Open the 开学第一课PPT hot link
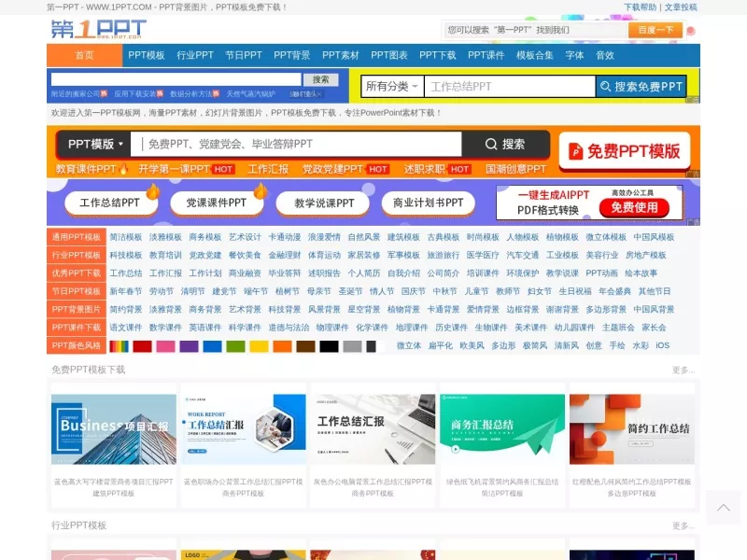 [x=174, y=169]
